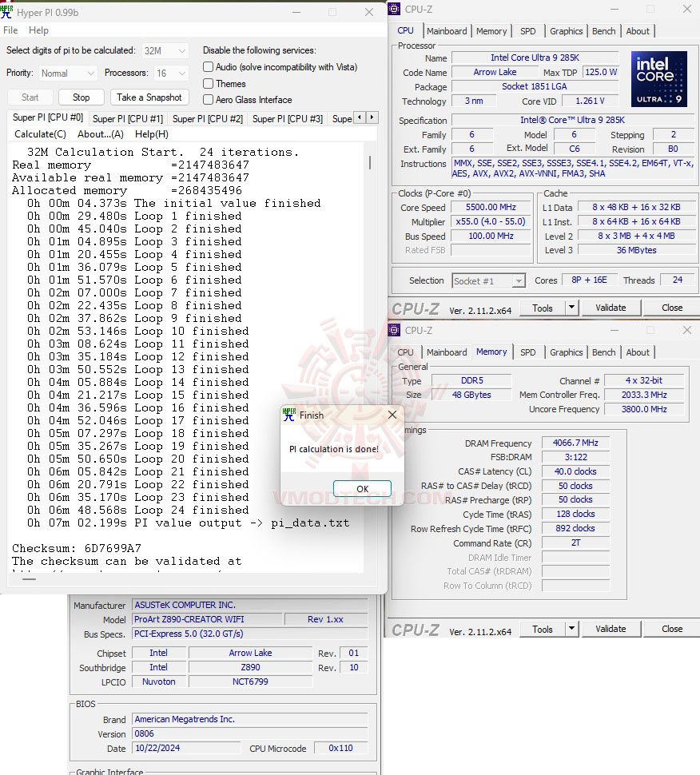Viewport: 700px width, 775px height.
Task: Select About tab in upper CPU-Z window
Action: point(638,31)
